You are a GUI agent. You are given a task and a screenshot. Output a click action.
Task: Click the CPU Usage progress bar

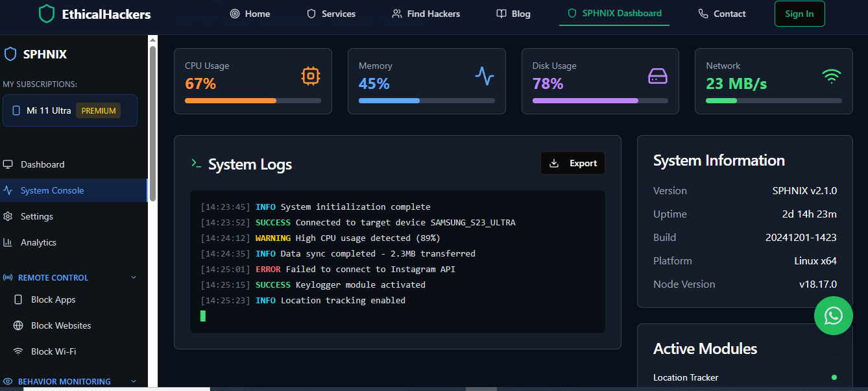252,101
